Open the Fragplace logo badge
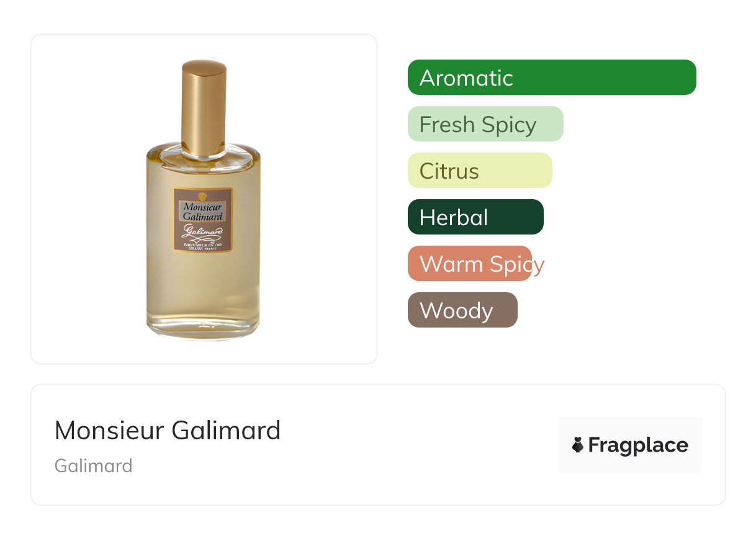 [630, 445]
